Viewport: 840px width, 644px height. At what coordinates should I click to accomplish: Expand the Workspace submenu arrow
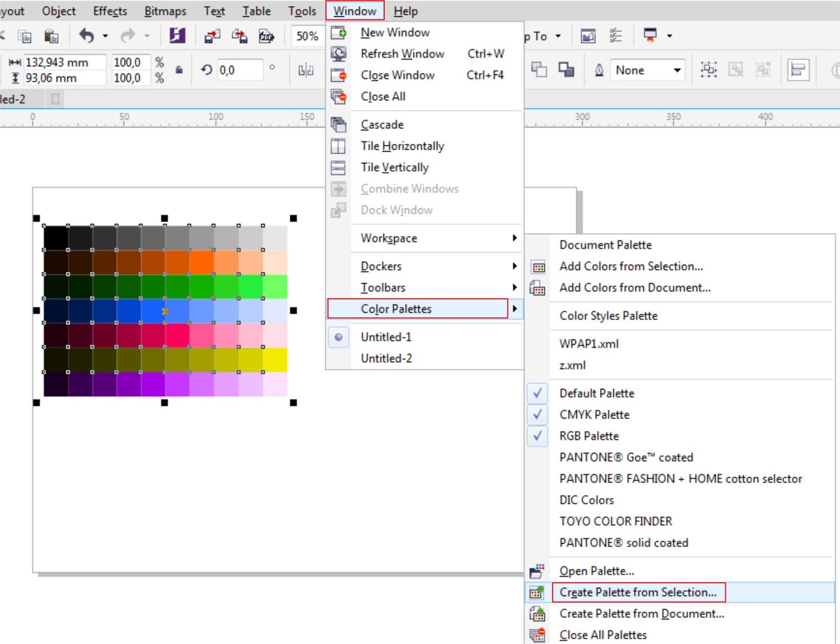pos(515,238)
